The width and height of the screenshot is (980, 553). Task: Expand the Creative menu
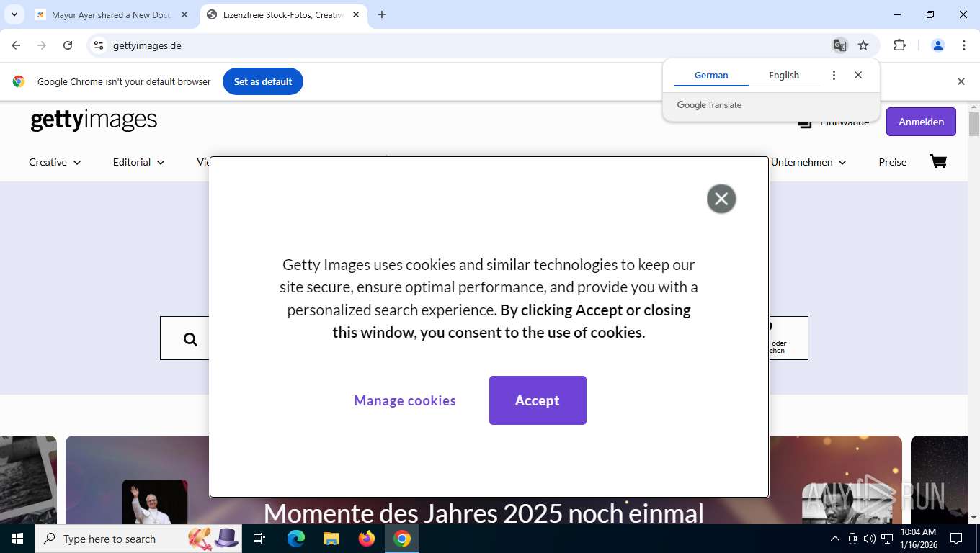[x=55, y=162]
